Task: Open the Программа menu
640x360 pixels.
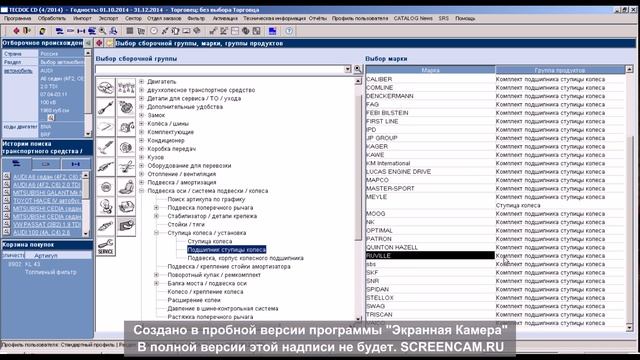Action: pos(18,18)
